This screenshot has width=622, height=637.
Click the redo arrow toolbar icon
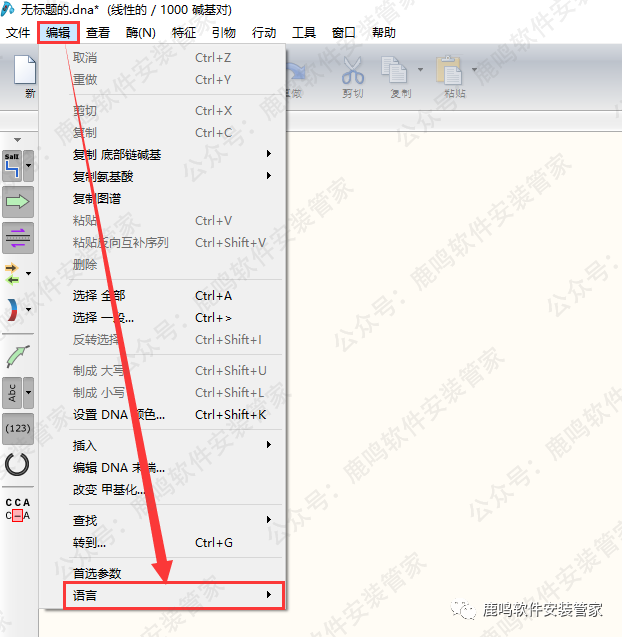[296, 71]
